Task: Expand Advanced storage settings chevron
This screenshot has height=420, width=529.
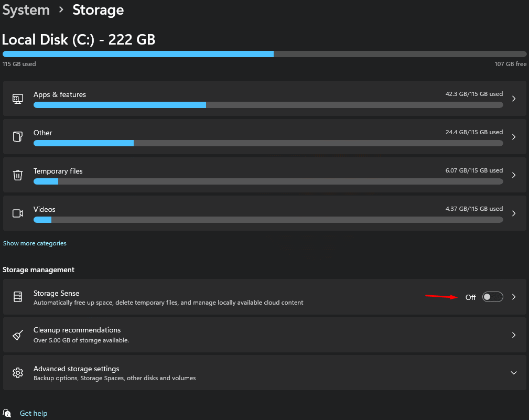Action: click(x=514, y=373)
